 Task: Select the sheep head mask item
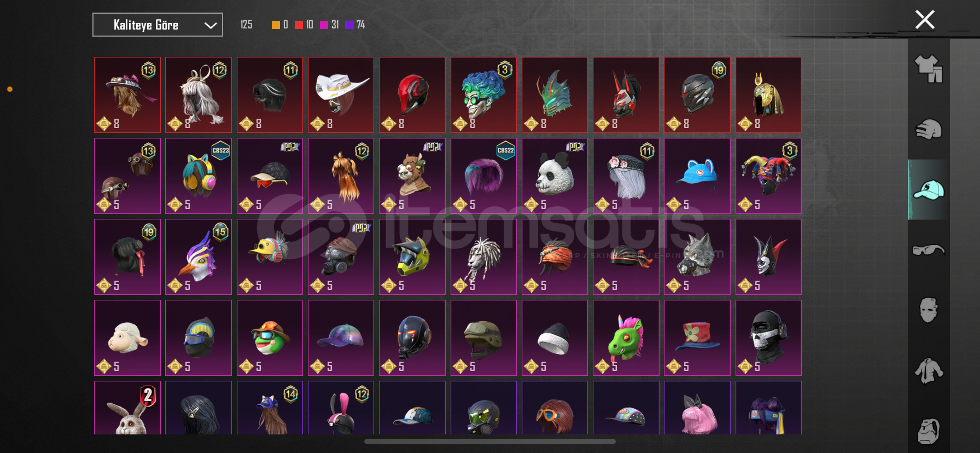(127, 338)
